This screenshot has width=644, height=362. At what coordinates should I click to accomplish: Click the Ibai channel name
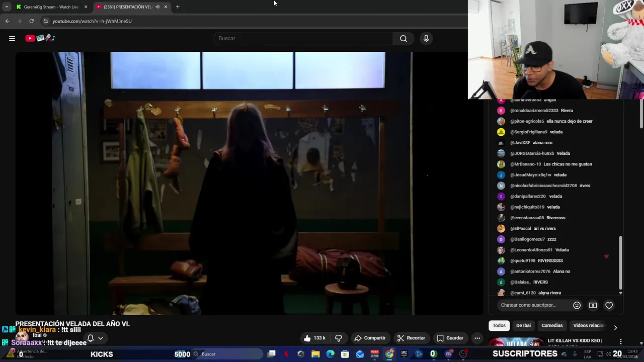click(x=37, y=335)
